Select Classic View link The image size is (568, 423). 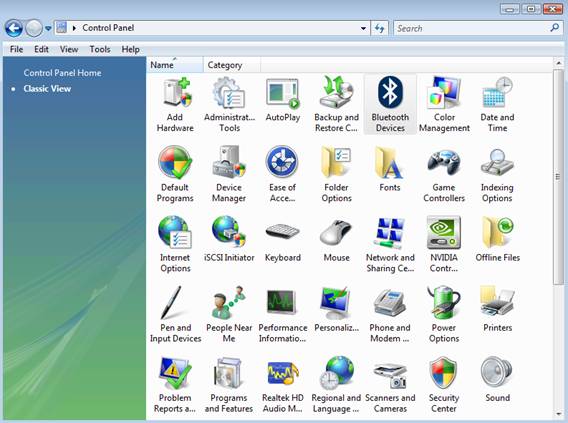47,89
